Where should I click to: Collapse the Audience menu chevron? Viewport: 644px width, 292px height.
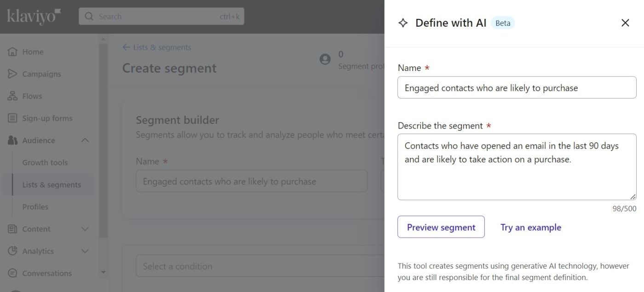85,140
